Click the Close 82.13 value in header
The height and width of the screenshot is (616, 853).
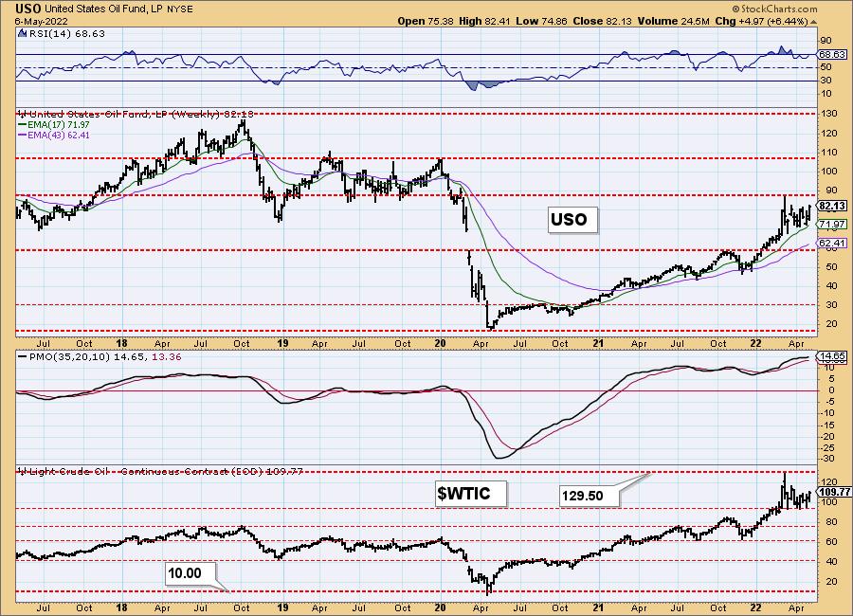click(603, 21)
